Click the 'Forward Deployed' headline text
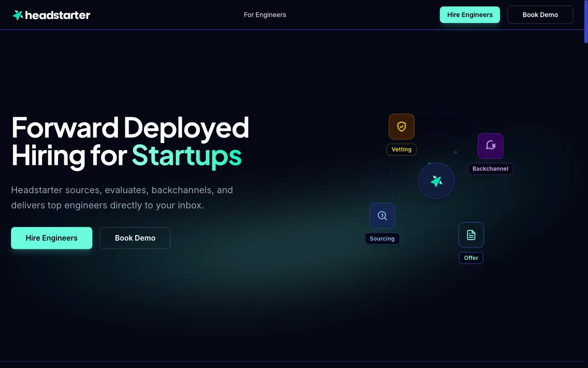 click(x=130, y=127)
